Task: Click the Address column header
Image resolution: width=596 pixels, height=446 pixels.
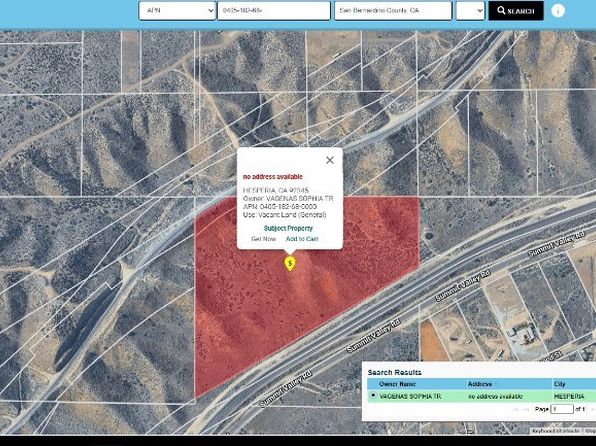Action: click(480, 384)
